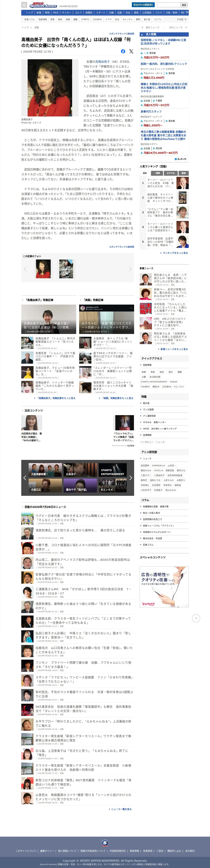The height and width of the screenshot is (868, 210).
Task: Click ニュース一覧を見る link
Action: (120, 809)
